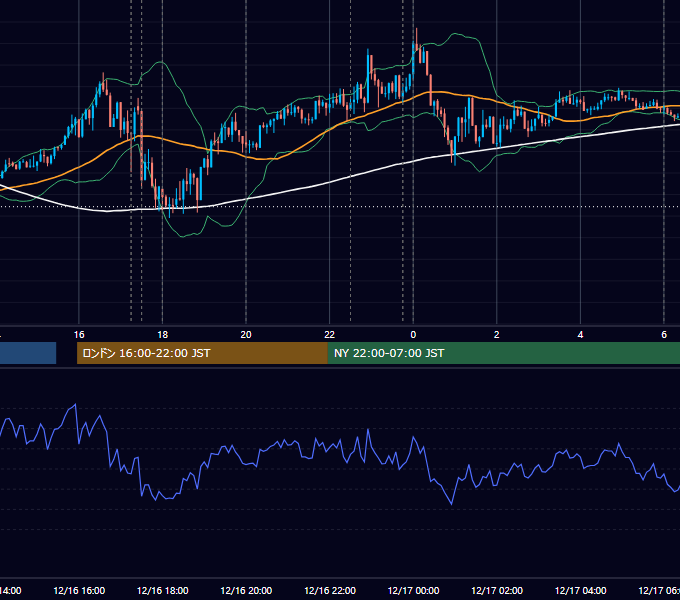The width and height of the screenshot is (680, 600).
Task: Click the 4 hour label on upper axis
Action: pos(580,334)
